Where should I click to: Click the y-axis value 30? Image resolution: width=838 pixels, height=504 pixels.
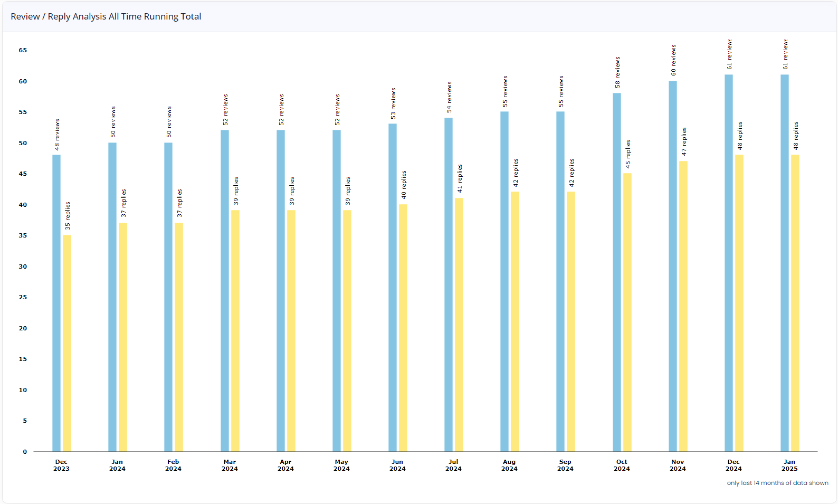tap(23, 267)
